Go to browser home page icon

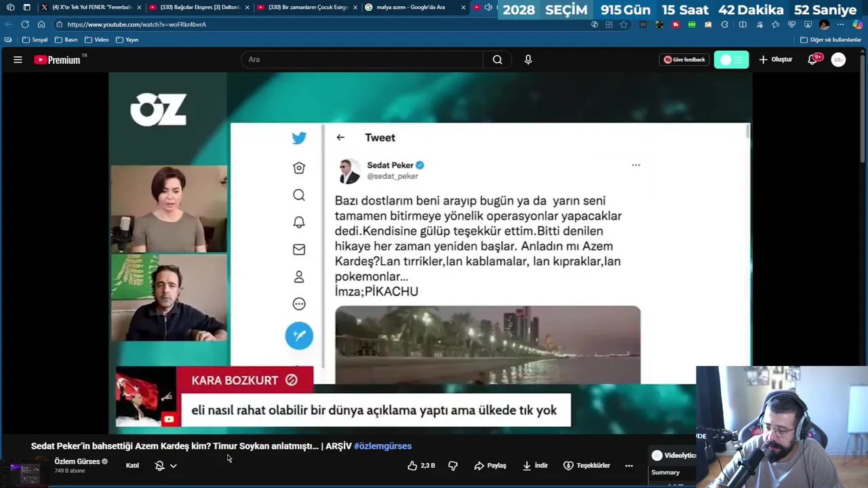click(x=41, y=24)
